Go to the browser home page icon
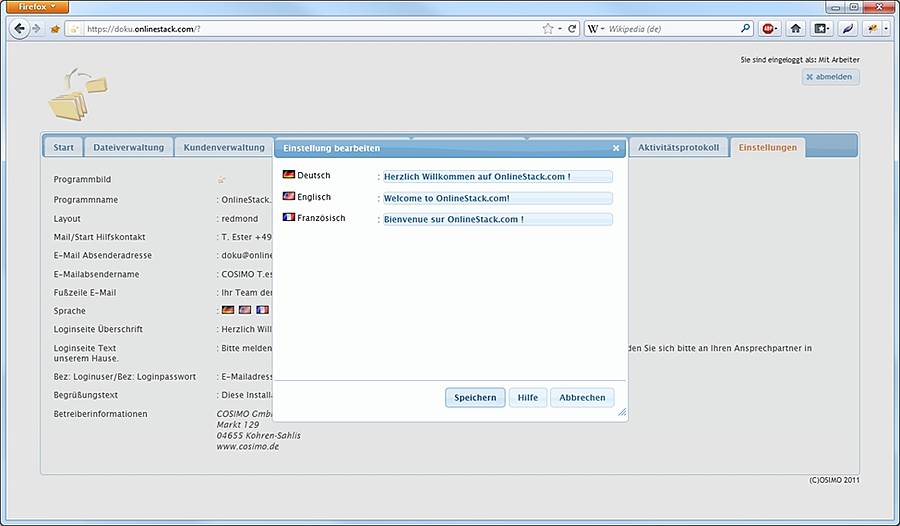 (x=796, y=28)
